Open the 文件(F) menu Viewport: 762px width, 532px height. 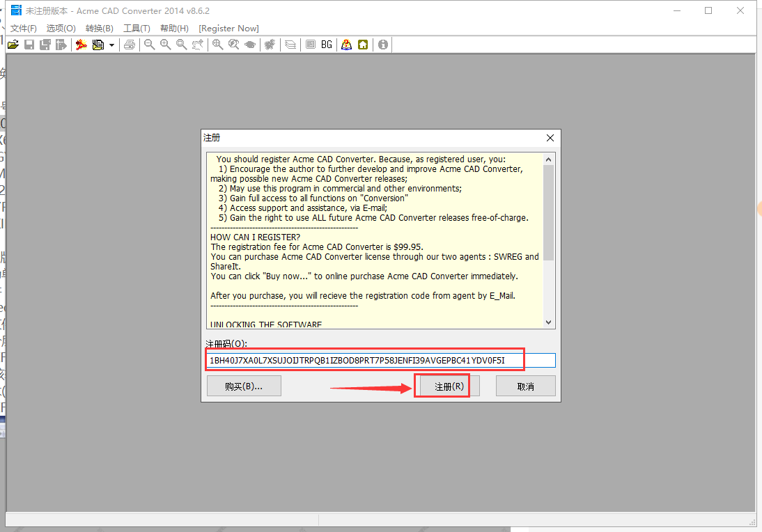[24, 29]
